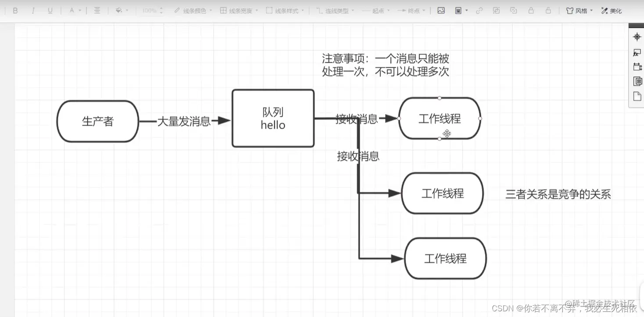Click the fx formula icon in sidebar
Viewport: 644px width, 317px height.
click(x=637, y=52)
